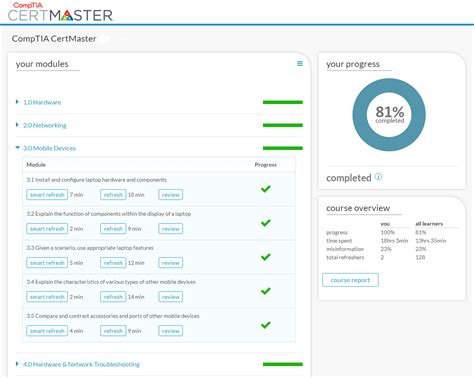
Task: Click the 81% completed progress donut
Action: [389, 115]
